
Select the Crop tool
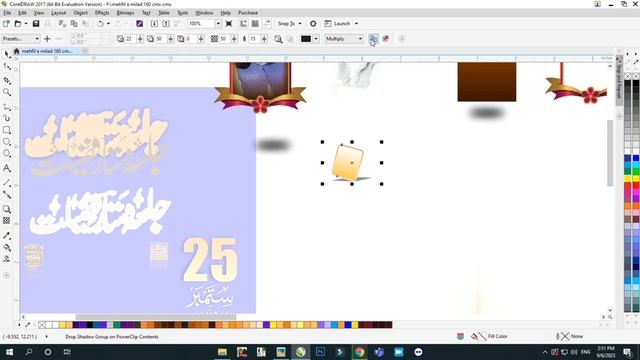7,80
